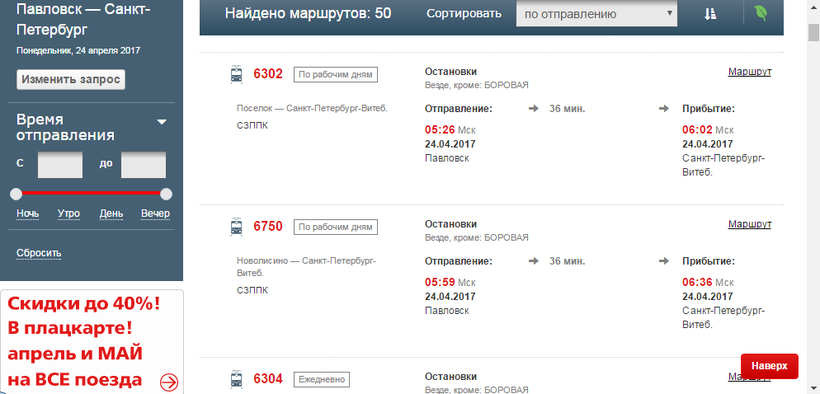Click train icon next to route 6304
Image resolution: width=820 pixels, height=394 pixels.
pyautogui.click(x=236, y=379)
